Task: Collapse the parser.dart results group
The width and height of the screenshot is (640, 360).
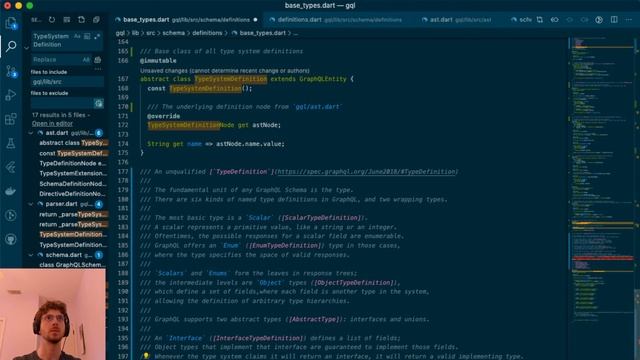Action: (31, 204)
